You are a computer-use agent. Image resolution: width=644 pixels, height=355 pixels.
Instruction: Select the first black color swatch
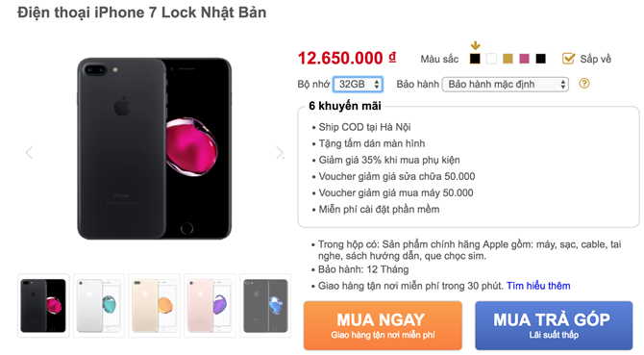[475, 59]
